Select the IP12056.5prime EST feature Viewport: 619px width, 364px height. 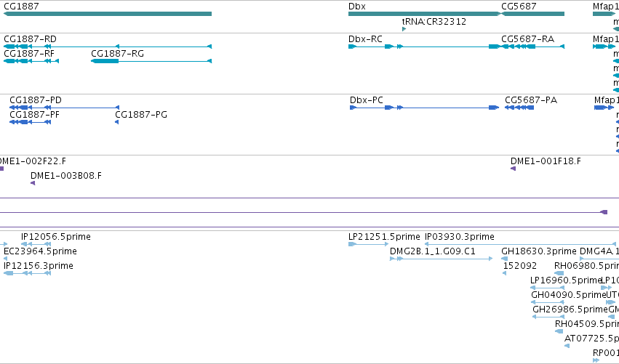click(x=36, y=244)
